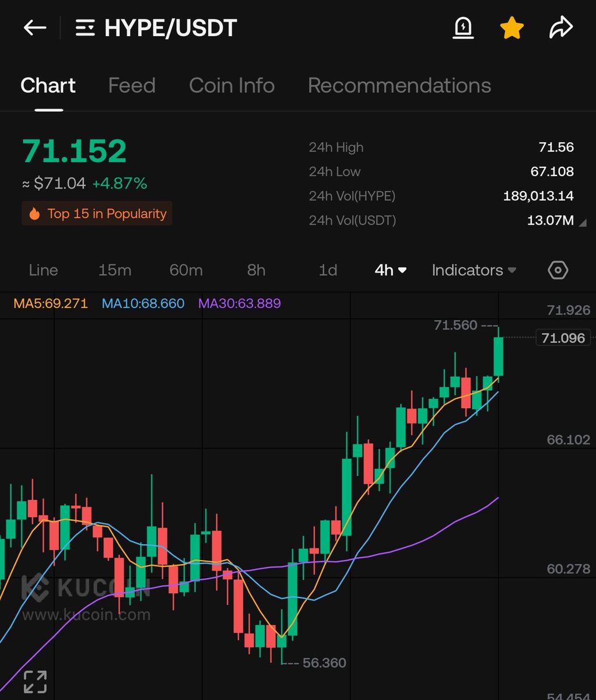Tap the latest green candlestick
Viewport: 596px width, 700px height.
[499, 356]
